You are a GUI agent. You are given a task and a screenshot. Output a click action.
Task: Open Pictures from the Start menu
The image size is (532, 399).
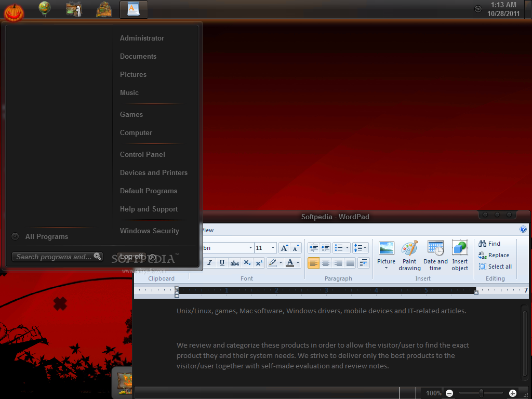[133, 75]
